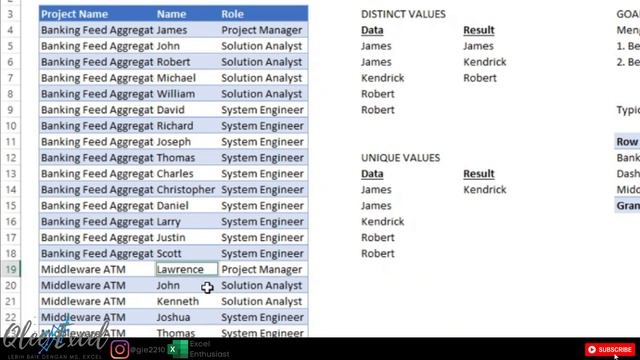Select John in row 20

coord(187,285)
